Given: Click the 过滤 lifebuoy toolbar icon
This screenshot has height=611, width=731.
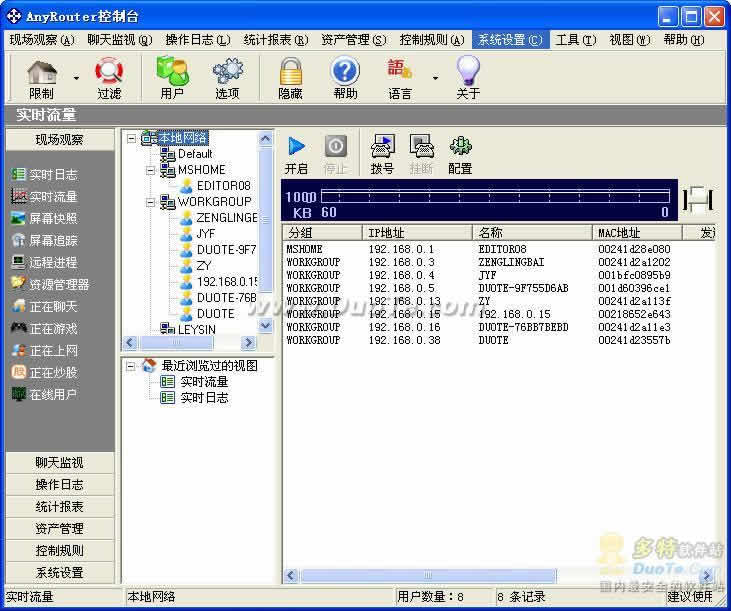Looking at the screenshot, I should (x=109, y=72).
